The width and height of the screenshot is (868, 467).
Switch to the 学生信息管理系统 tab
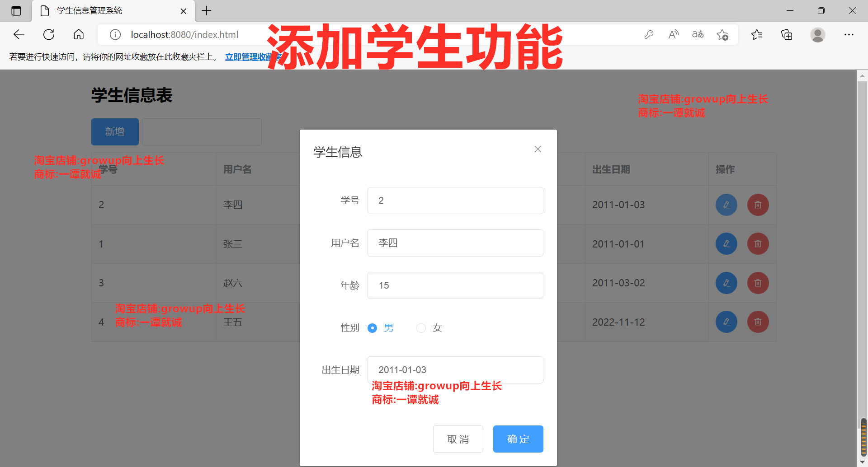(113, 11)
